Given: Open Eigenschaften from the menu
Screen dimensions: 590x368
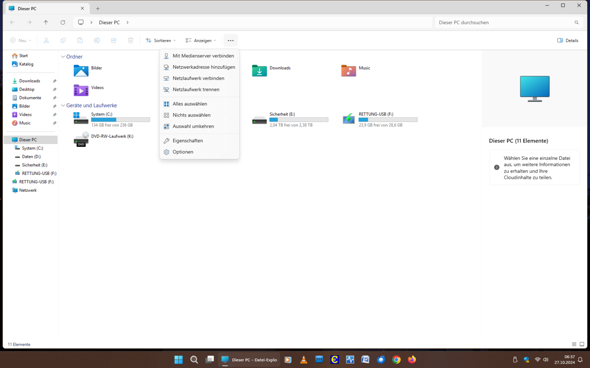Looking at the screenshot, I should pos(199,141).
